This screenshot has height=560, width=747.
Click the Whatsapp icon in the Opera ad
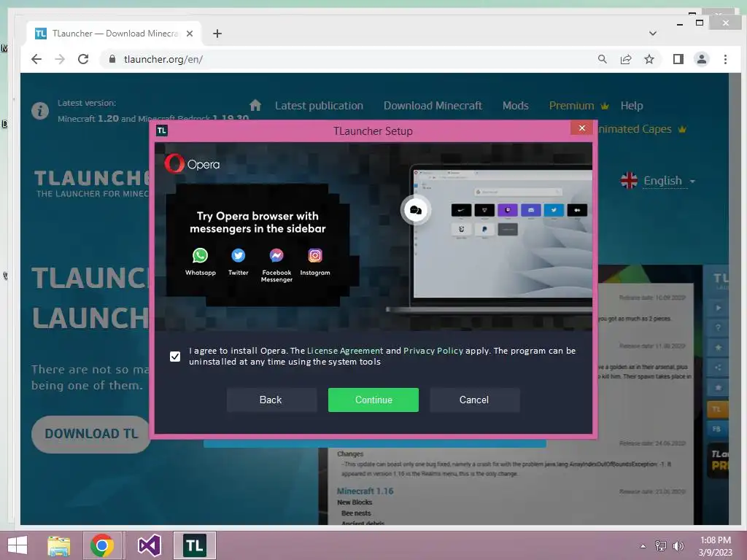(x=200, y=256)
